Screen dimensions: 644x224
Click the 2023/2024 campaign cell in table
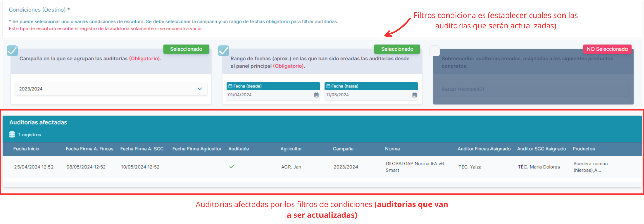coord(346,167)
